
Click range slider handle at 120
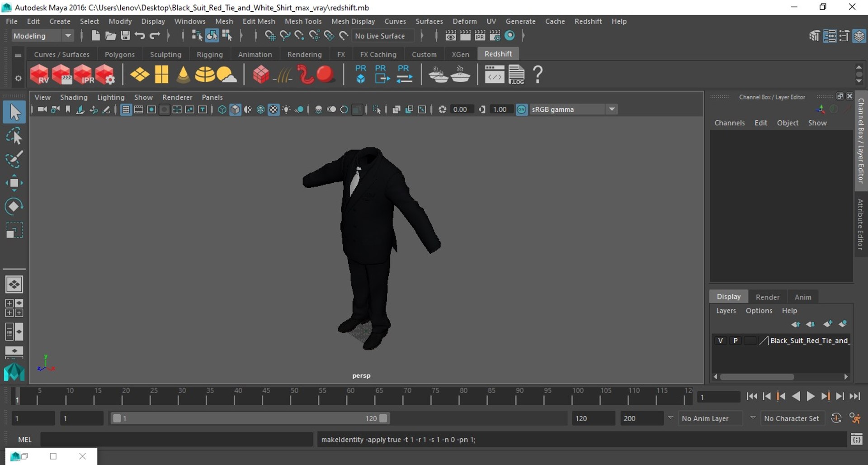(383, 418)
